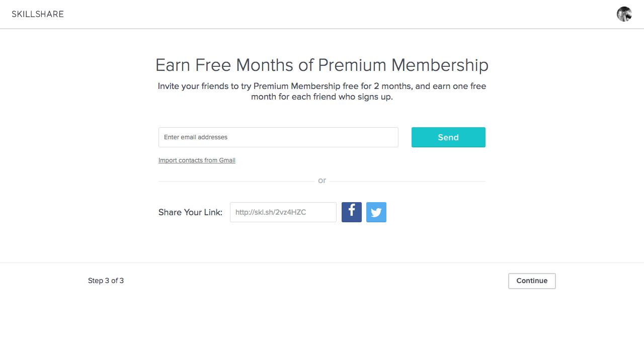Focus the Enter email addresses field
Viewport: 644px width, 353px height.
[x=278, y=137]
